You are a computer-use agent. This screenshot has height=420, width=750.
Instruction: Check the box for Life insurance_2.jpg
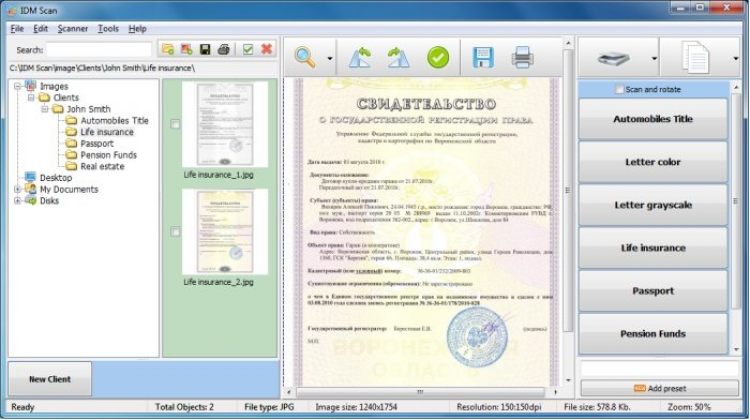(x=176, y=232)
